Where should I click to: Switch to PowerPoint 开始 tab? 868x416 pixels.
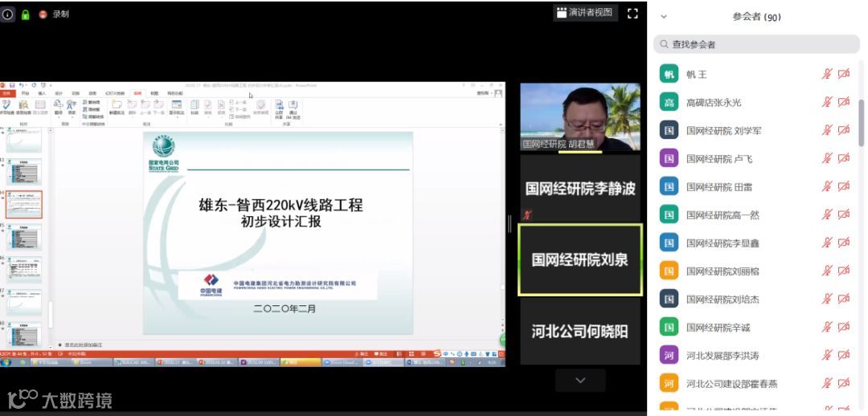pyautogui.click(x=26, y=93)
